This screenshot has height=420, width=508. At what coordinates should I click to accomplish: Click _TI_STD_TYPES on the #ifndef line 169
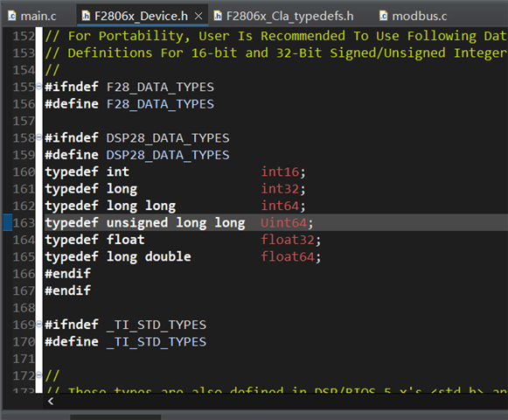click(x=157, y=325)
